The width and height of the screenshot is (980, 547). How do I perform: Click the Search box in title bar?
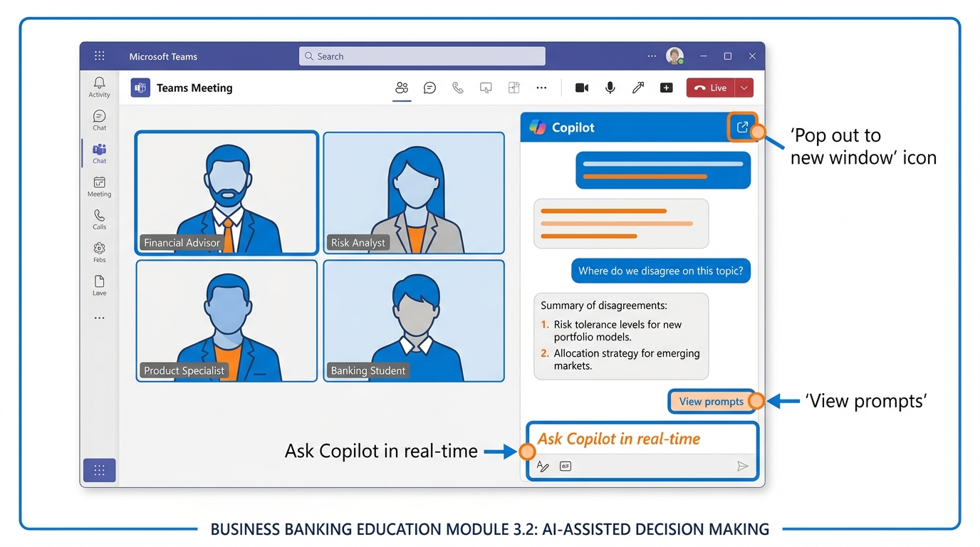click(422, 56)
